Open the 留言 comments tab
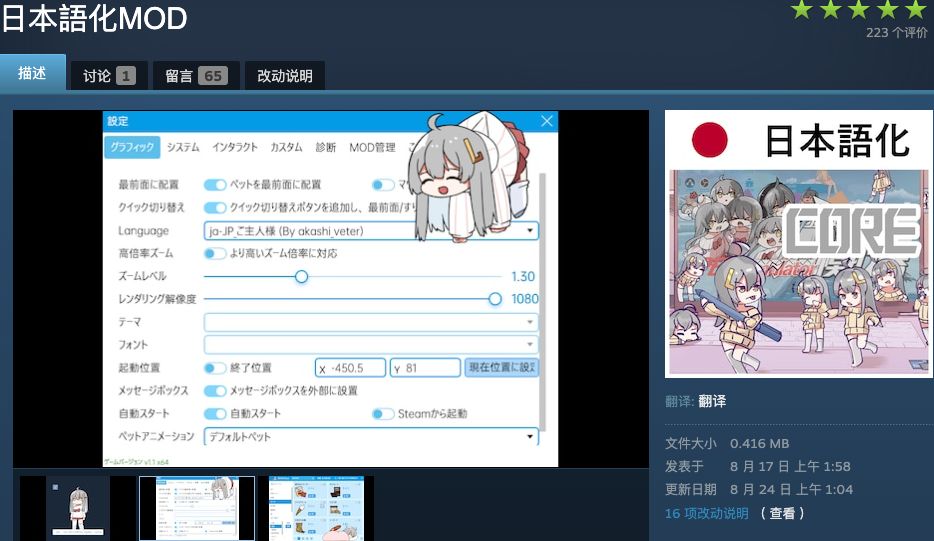This screenshot has width=934, height=541. click(x=196, y=76)
